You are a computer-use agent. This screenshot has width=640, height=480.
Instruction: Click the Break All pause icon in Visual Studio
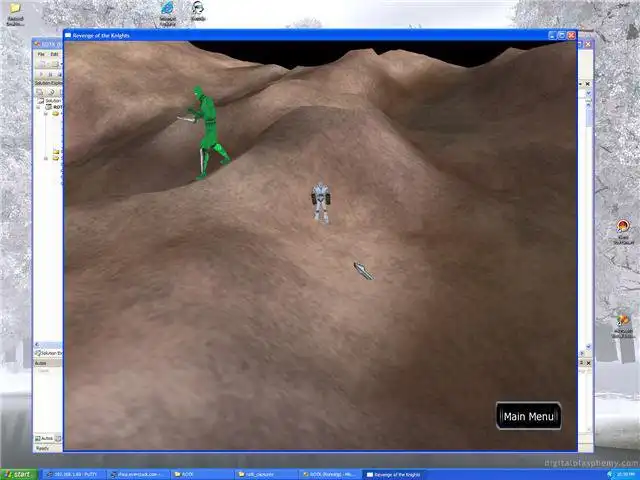coord(51,74)
